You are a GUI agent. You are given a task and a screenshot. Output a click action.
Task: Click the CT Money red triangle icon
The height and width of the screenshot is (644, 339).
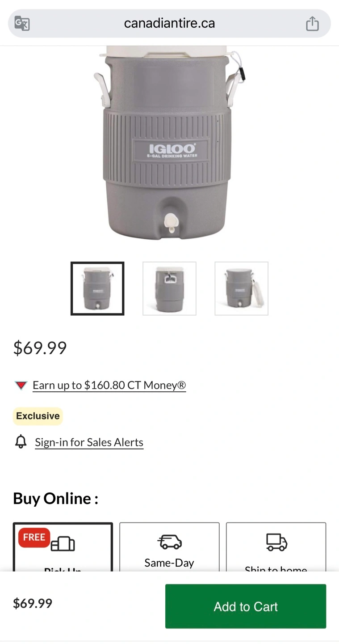(x=21, y=385)
